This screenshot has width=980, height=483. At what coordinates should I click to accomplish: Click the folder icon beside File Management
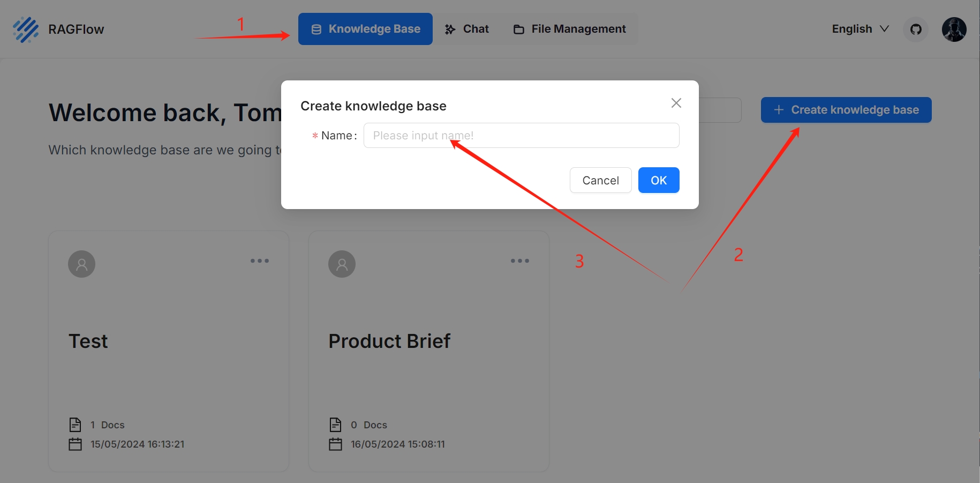tap(518, 29)
